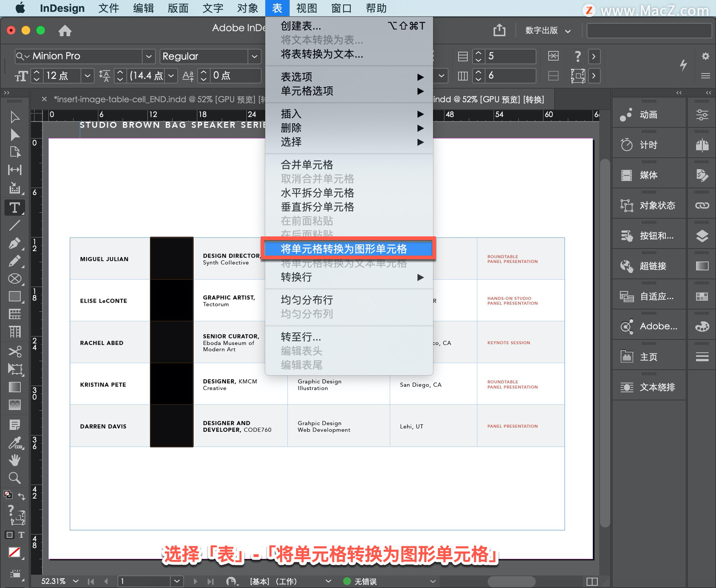Select the Hand tool
Viewport: 716px width, 588px height.
(x=15, y=460)
